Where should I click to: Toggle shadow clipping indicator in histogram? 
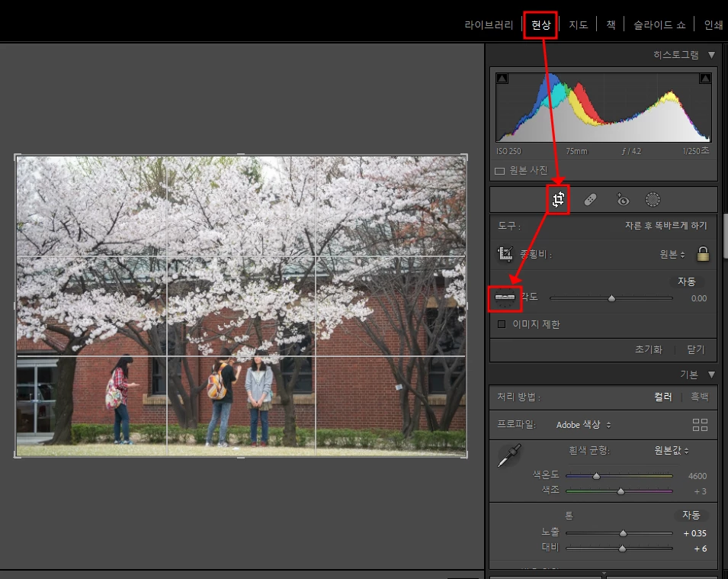[502, 78]
